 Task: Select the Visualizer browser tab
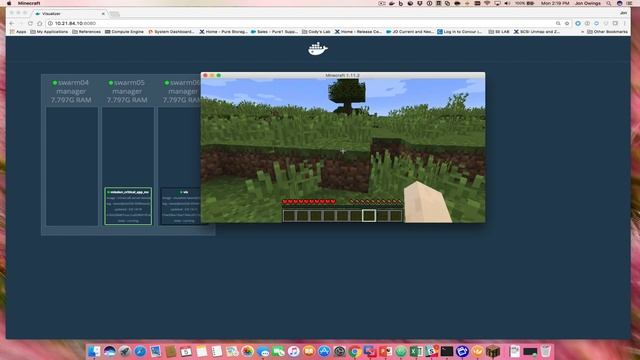click(69, 13)
